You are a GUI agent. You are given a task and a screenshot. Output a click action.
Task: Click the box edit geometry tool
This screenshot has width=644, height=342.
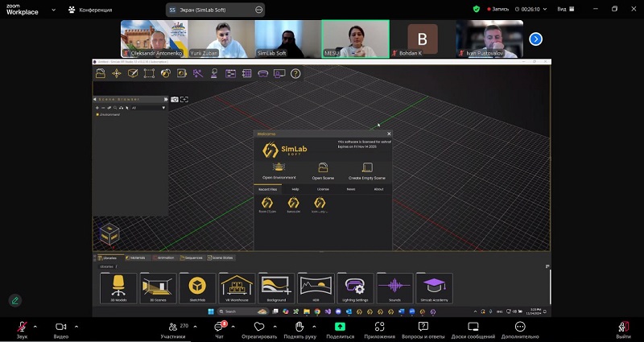tap(133, 73)
